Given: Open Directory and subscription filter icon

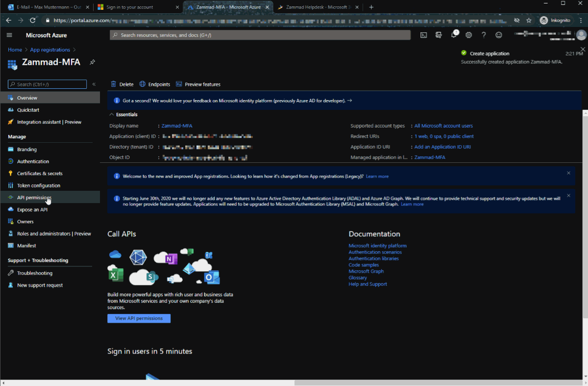Looking at the screenshot, I should click(x=439, y=35).
